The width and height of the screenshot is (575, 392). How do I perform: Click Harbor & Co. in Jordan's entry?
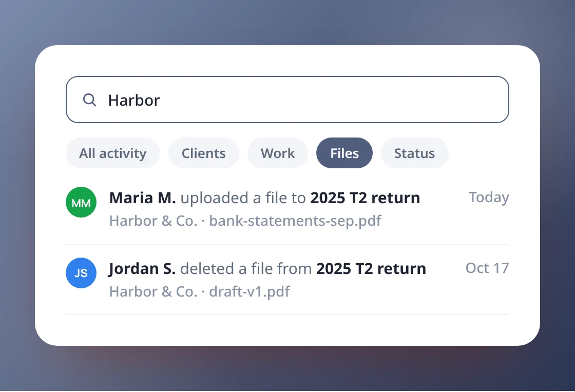coord(154,291)
